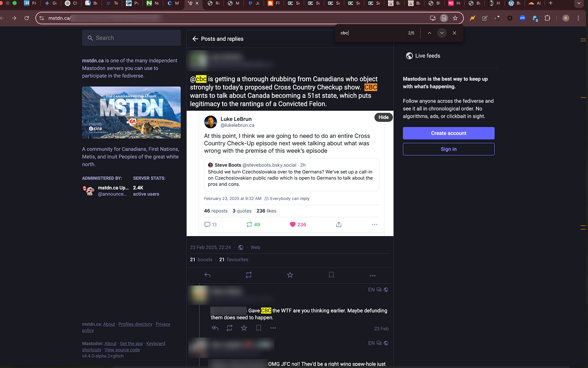Close the find-in-page bar

pos(454,33)
